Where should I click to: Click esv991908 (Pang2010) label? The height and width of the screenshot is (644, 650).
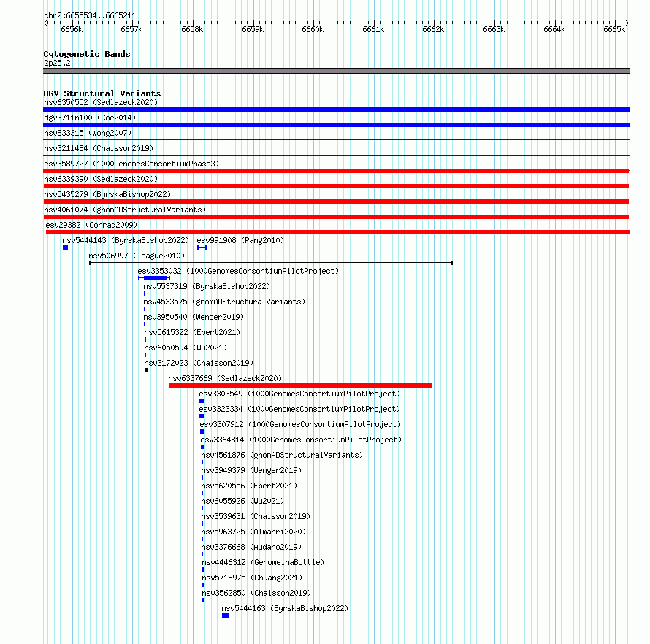click(x=240, y=240)
